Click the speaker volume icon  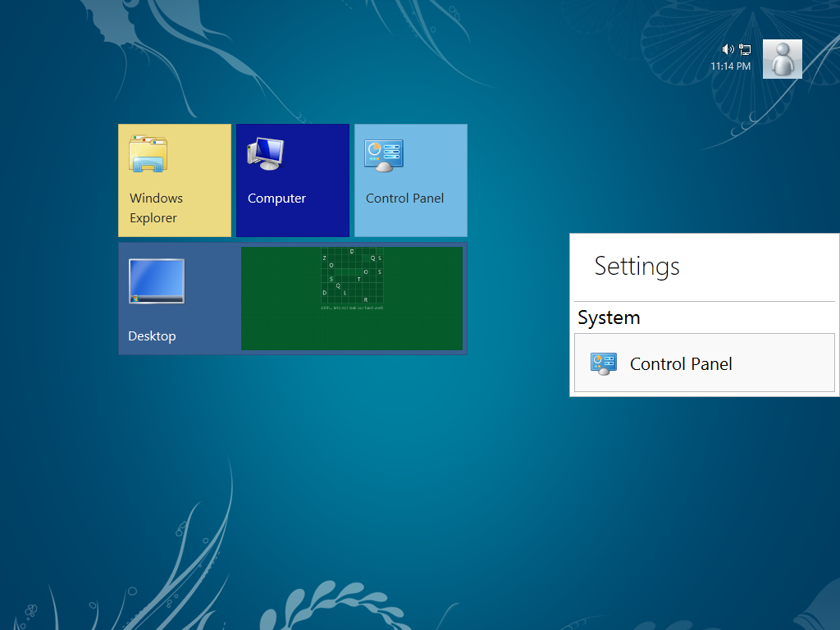pos(728,49)
